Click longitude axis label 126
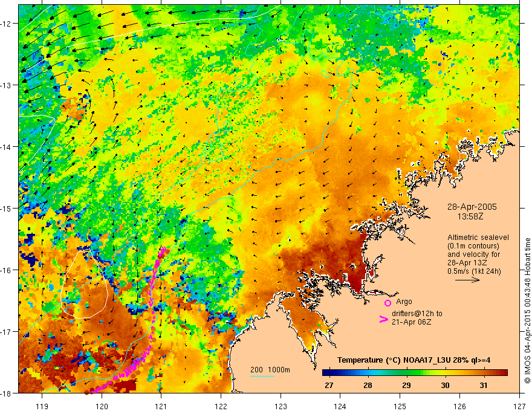This screenshot has width=532, height=411. pyautogui.click(x=459, y=406)
